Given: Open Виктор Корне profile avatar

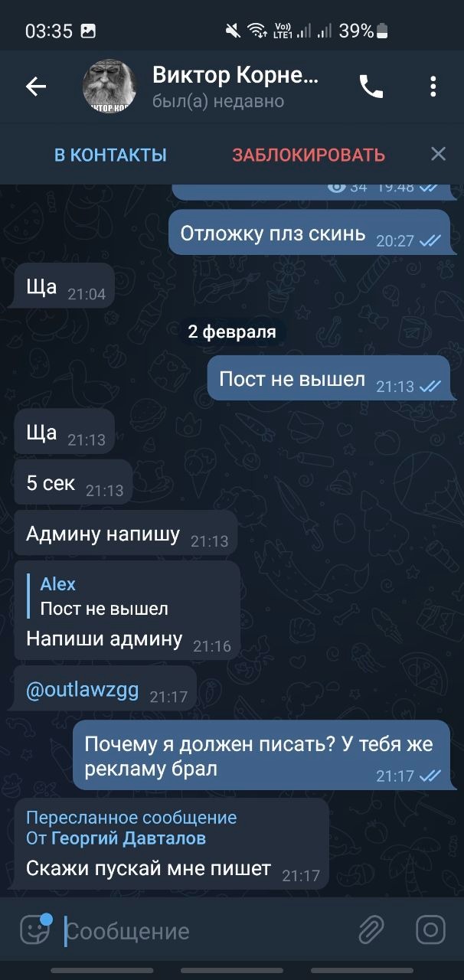Looking at the screenshot, I should click(x=109, y=87).
